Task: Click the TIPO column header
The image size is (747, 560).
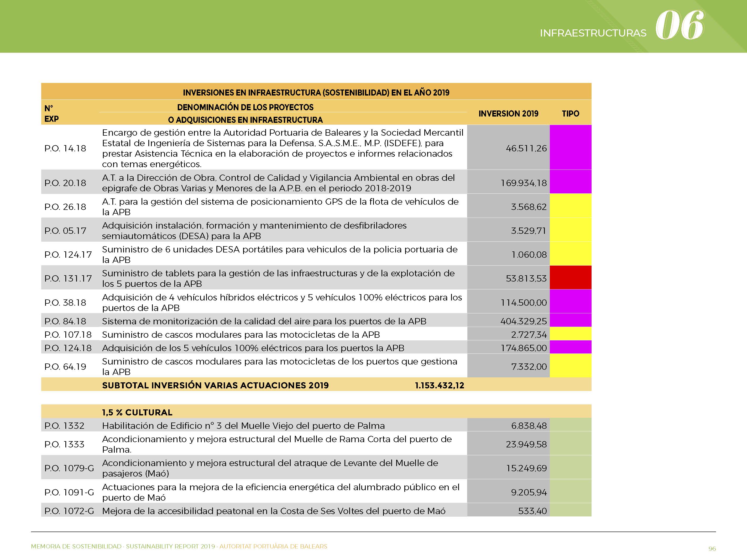Action: pyautogui.click(x=570, y=114)
